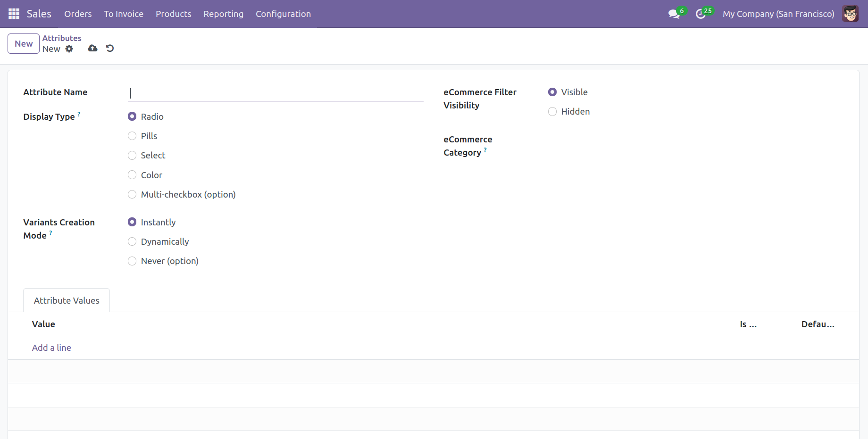Set eCommerce filter visibility to Hidden

pos(552,112)
